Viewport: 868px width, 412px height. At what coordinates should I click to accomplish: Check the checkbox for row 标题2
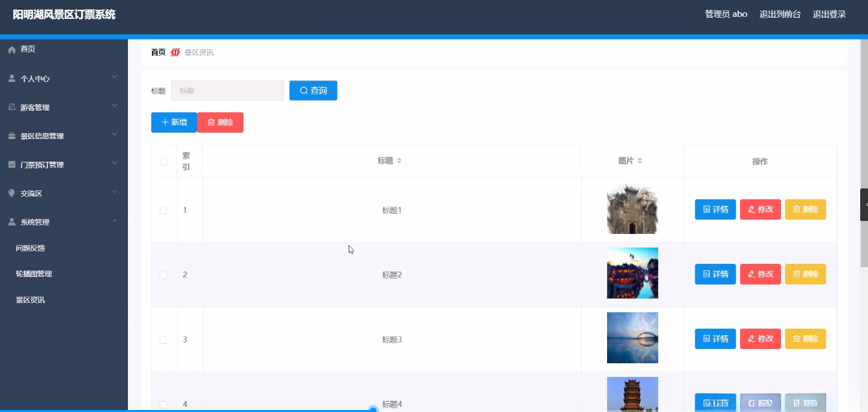[x=164, y=275]
